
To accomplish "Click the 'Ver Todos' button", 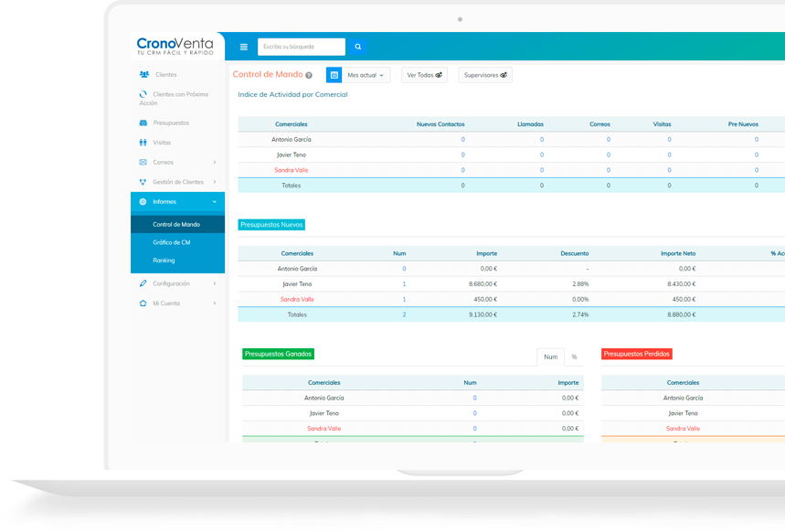I will (424, 75).
